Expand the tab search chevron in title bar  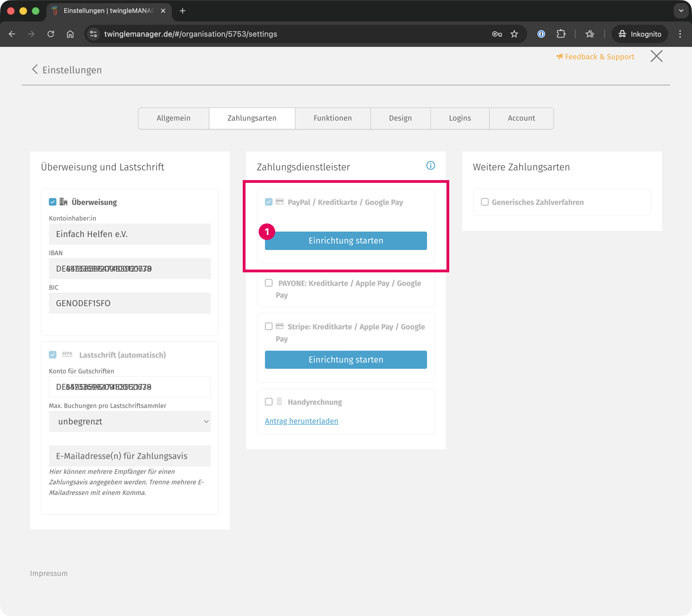(681, 11)
